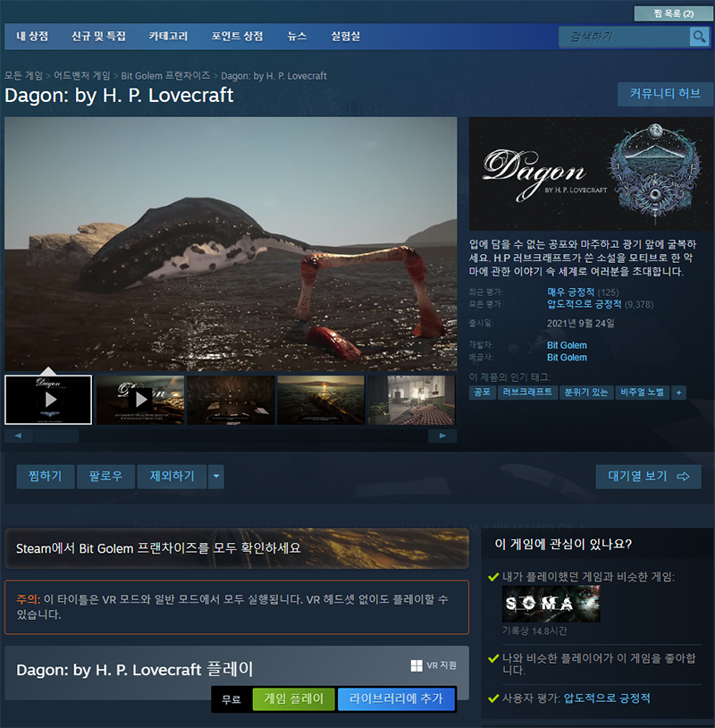
Task: Open 실험실 tab
Action: click(x=345, y=36)
